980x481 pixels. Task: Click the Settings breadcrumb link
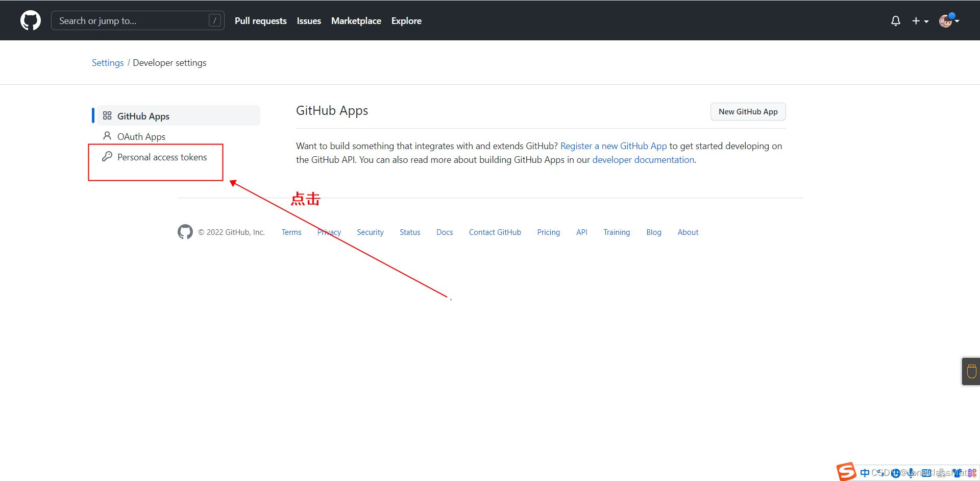(x=108, y=63)
